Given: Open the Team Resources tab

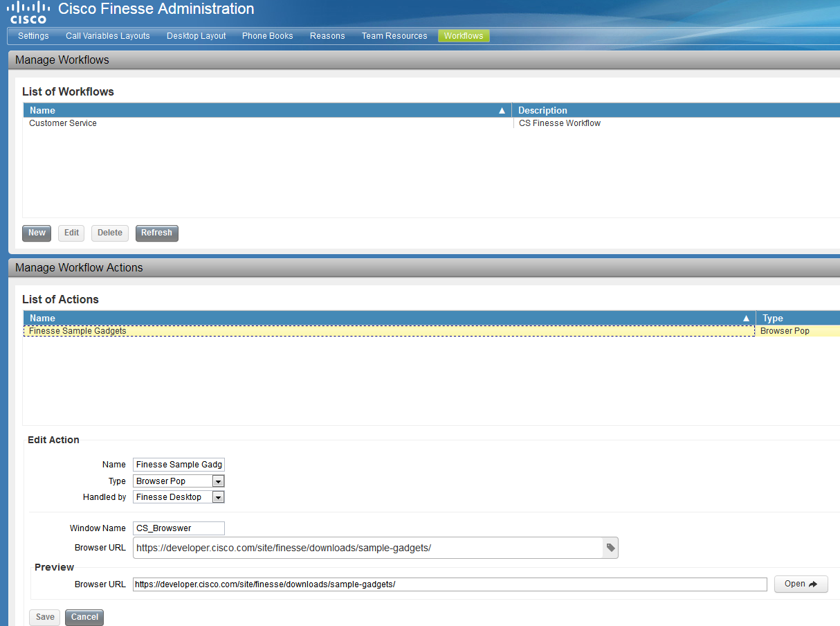Looking at the screenshot, I should (x=394, y=36).
